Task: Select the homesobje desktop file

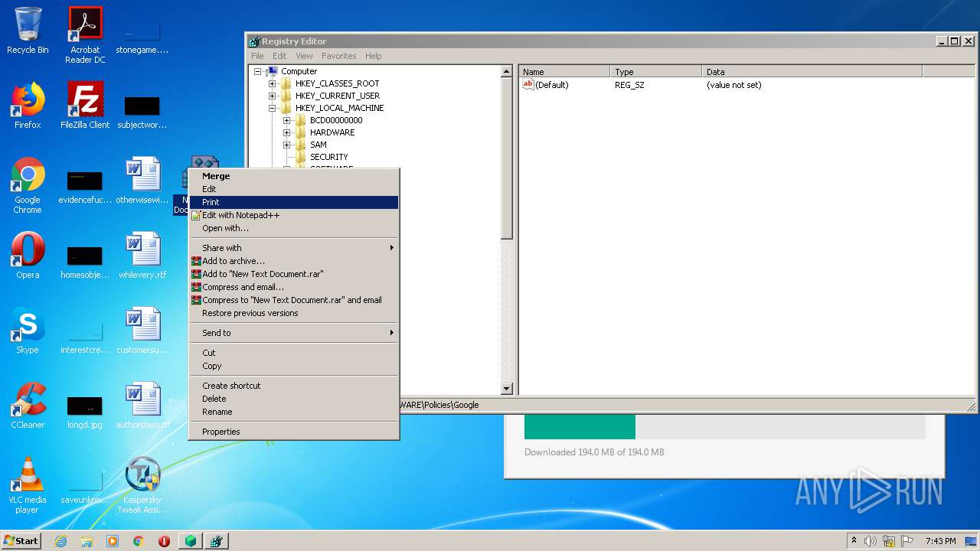Action: [85, 262]
